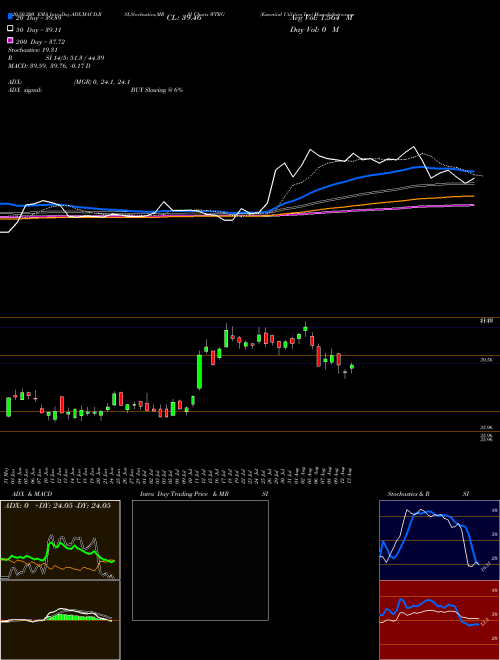Click the '(MGR) 0, 24.1, 24.1' ADX values
The image size is (500, 660).
pyautogui.click(x=102, y=82)
